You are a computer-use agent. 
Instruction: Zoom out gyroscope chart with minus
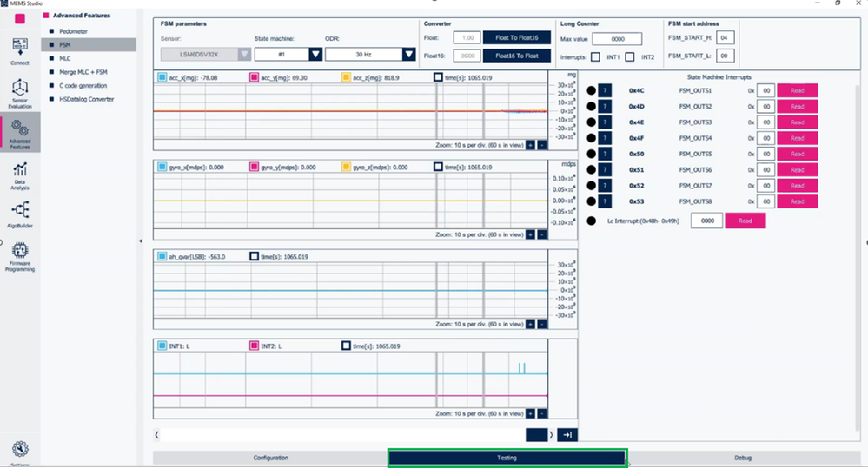point(542,234)
